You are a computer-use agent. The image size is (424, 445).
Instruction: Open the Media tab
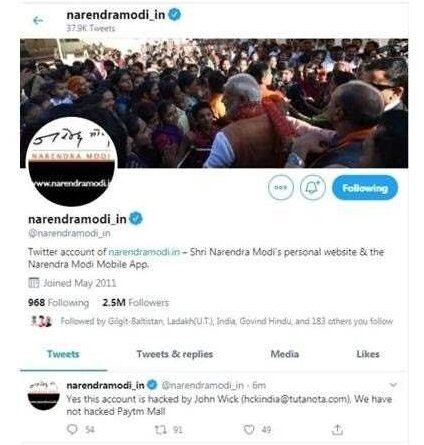(x=285, y=354)
